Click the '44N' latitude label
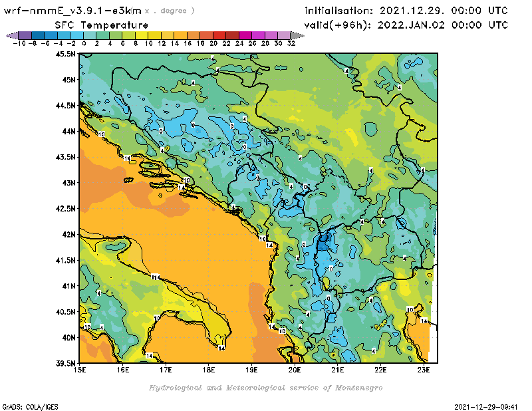This screenshot has width=532, height=411. [x=69, y=131]
